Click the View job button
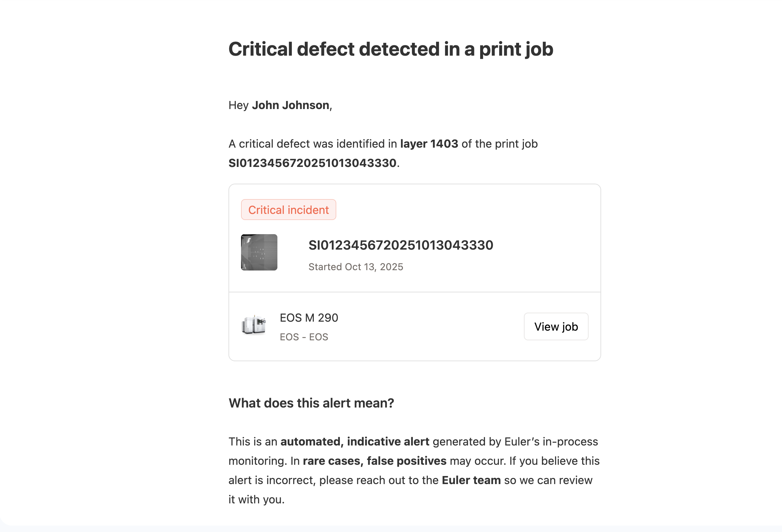 [x=556, y=326]
